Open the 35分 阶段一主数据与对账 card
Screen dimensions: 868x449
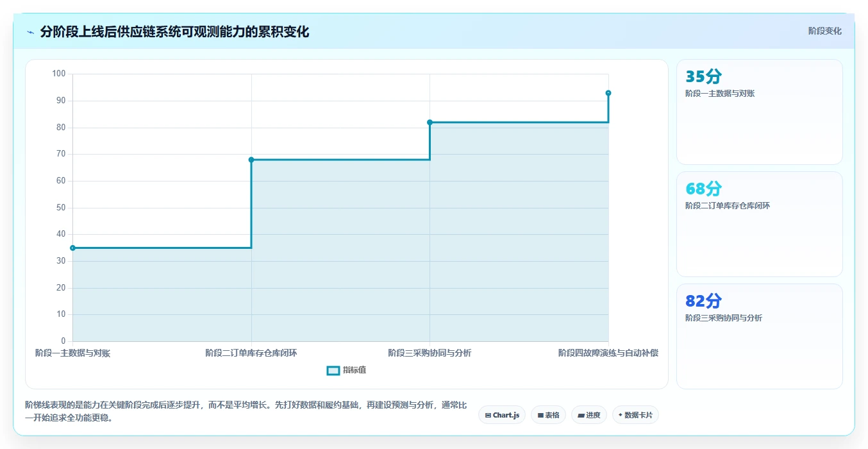[759, 112]
